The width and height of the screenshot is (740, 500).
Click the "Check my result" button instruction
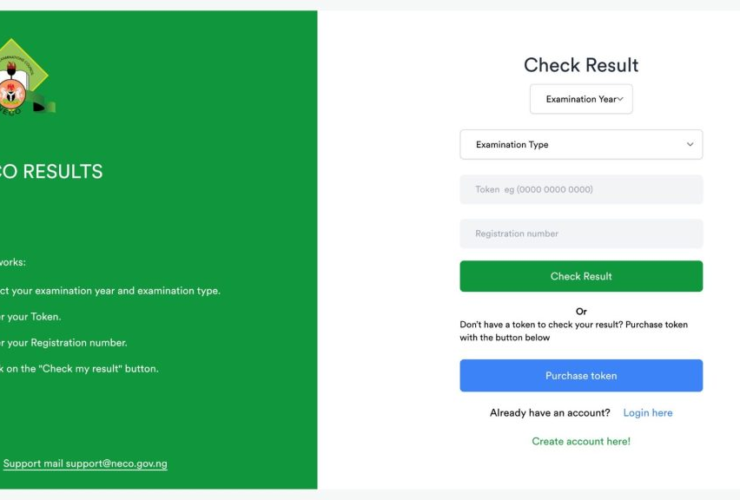point(80,369)
